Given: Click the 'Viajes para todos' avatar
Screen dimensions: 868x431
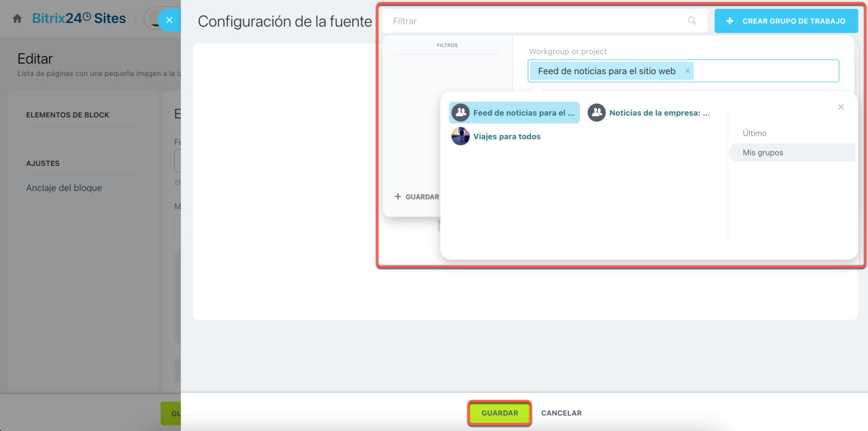Looking at the screenshot, I should coord(460,136).
